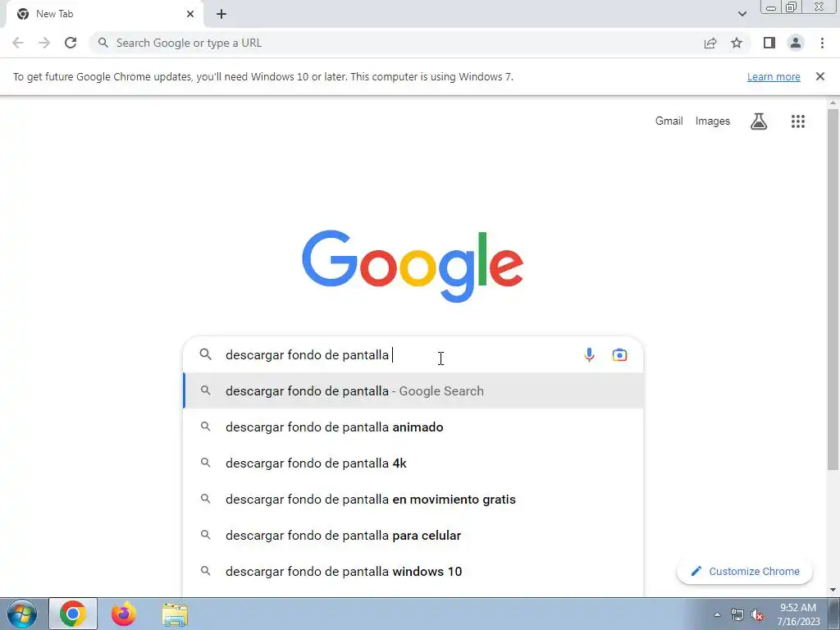Open Chrome's three-dot menu
Image resolution: width=840 pixels, height=630 pixels.
(x=822, y=43)
